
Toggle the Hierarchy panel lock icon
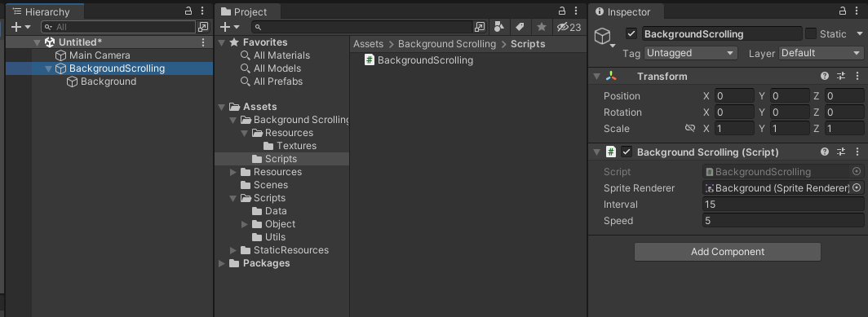point(188,11)
